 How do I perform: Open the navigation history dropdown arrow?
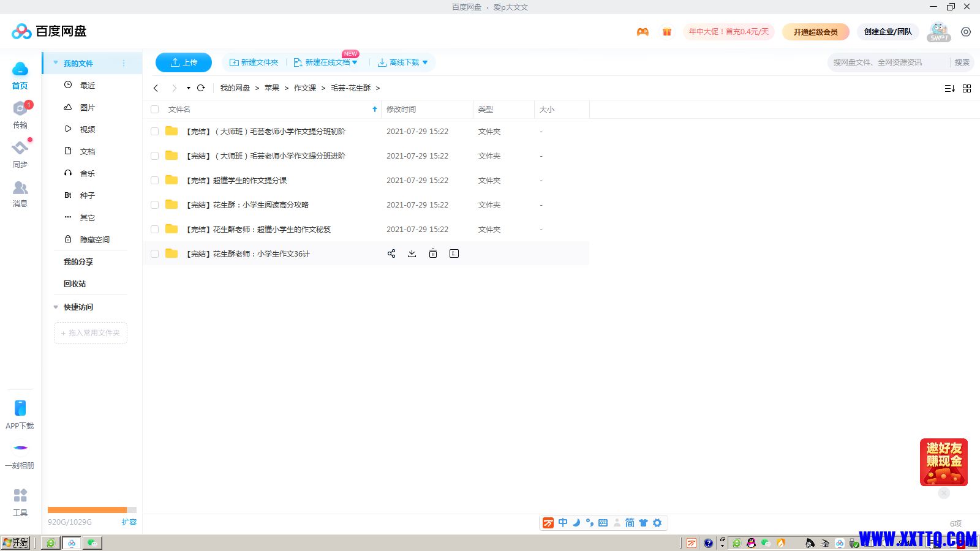coord(189,88)
